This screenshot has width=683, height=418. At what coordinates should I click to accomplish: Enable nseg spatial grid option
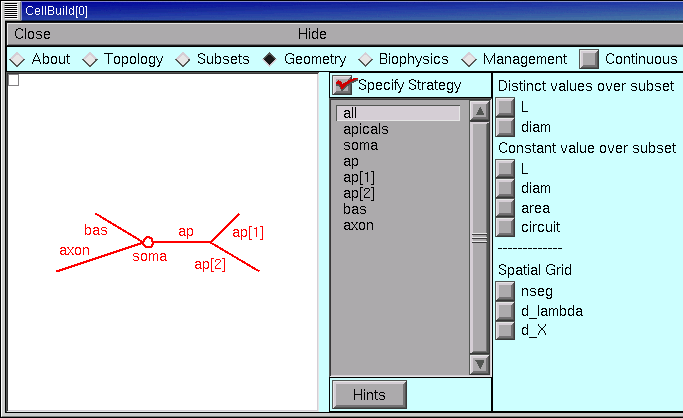[x=506, y=291]
